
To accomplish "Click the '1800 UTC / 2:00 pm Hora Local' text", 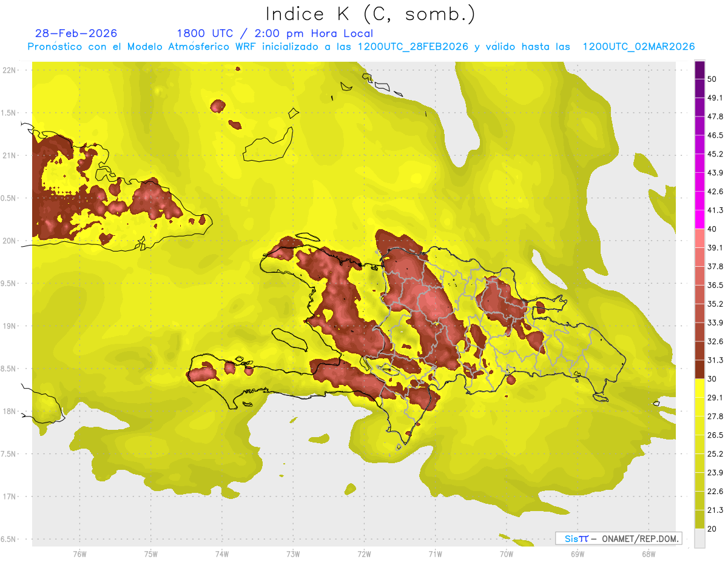I will tap(275, 33).
